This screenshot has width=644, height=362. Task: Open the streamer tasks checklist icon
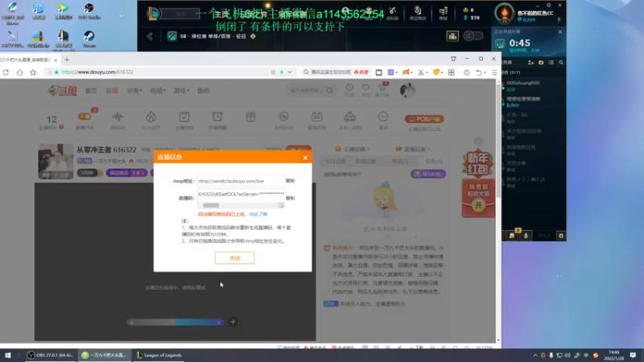pos(184,117)
